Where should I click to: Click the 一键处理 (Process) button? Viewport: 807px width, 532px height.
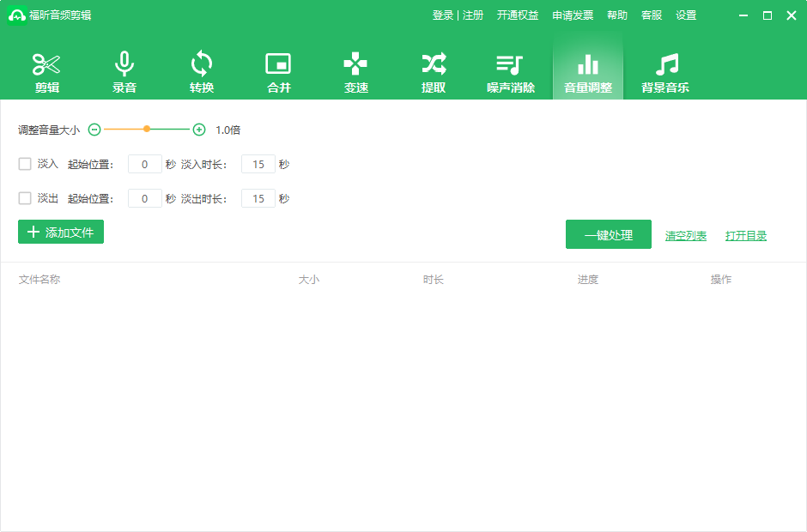[x=609, y=233]
